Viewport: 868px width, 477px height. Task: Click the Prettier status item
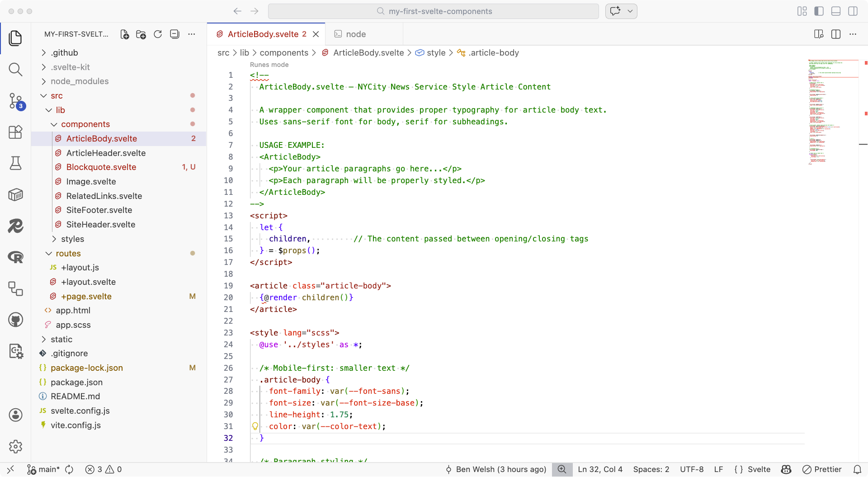pyautogui.click(x=822, y=470)
